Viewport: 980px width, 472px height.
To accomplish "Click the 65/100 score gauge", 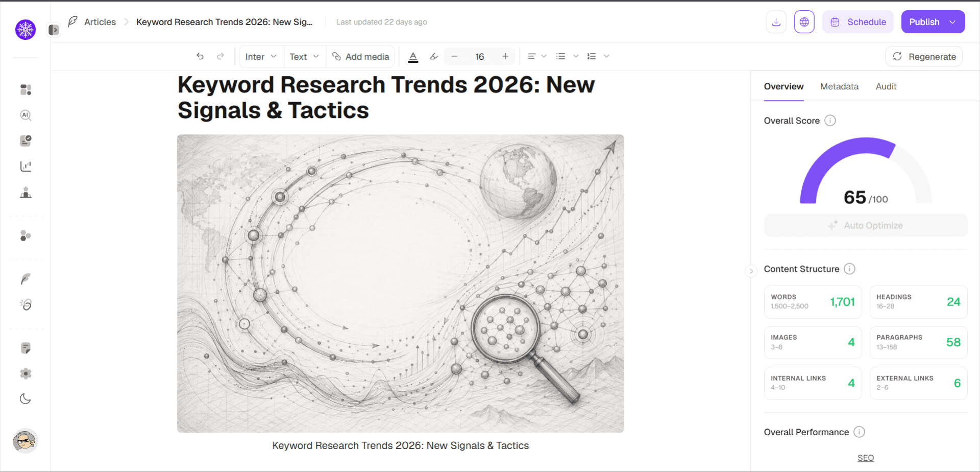I will coord(866,171).
